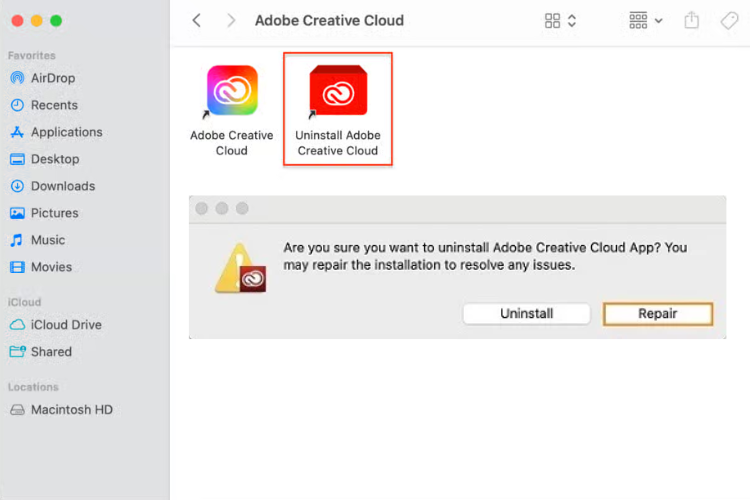Click the uninstall confirmation message text

point(485,256)
